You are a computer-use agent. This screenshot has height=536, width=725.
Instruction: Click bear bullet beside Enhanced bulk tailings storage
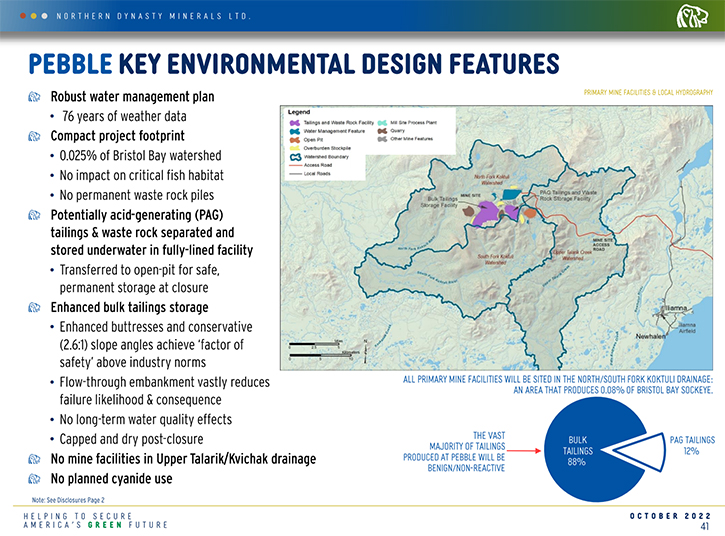pos(34,307)
